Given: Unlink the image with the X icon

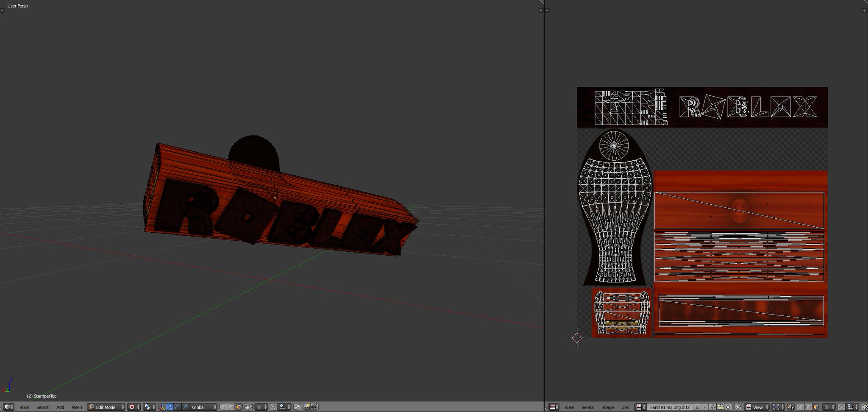Looking at the screenshot, I should [728, 407].
